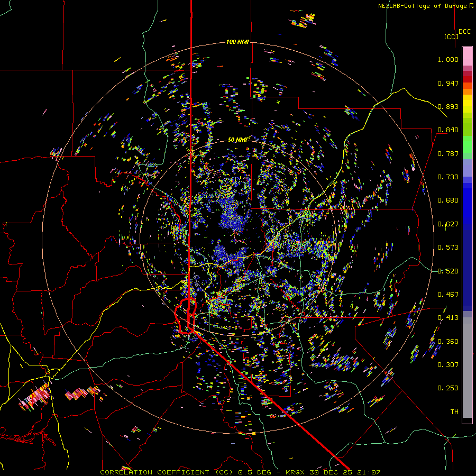Image resolution: width=476 pixels, height=476 pixels.
Task: Click the red outlined polygon near the thick line junction
Action: click(x=186, y=316)
